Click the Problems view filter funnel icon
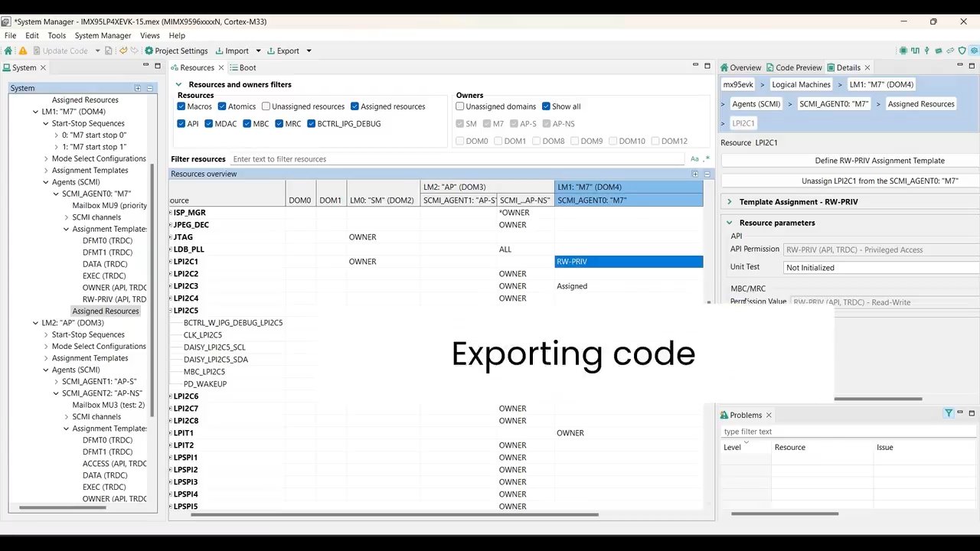This screenshot has width=980, height=551. click(x=949, y=413)
